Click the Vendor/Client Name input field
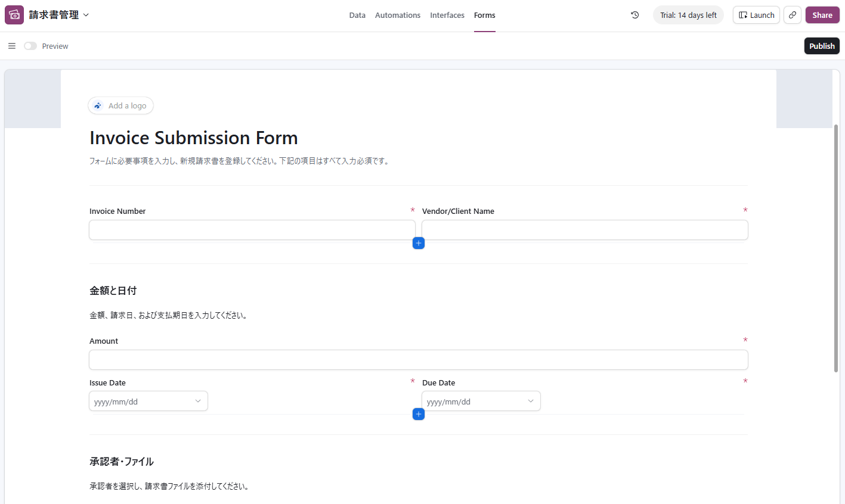 point(585,230)
